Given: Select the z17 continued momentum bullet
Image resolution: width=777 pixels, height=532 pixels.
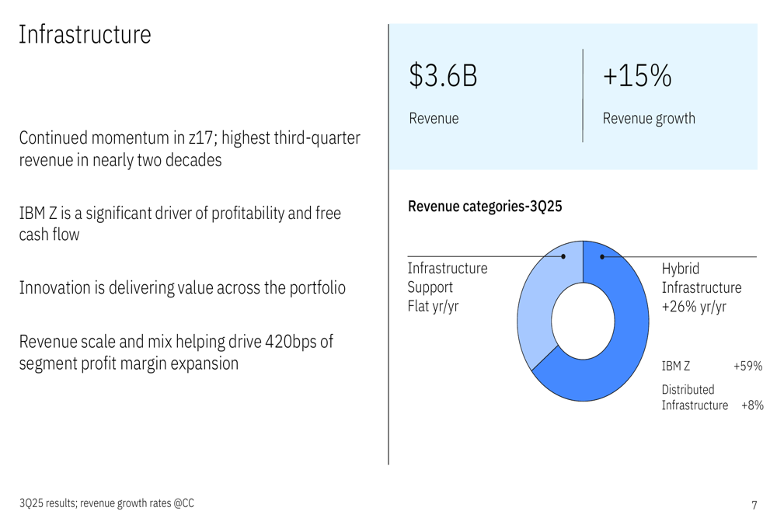Looking at the screenshot, I should point(189,149).
